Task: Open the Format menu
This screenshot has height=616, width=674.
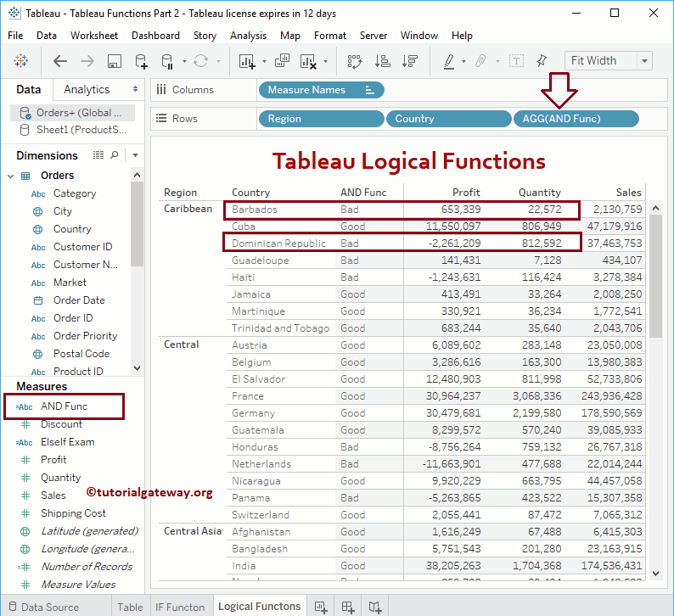Action: [329, 36]
